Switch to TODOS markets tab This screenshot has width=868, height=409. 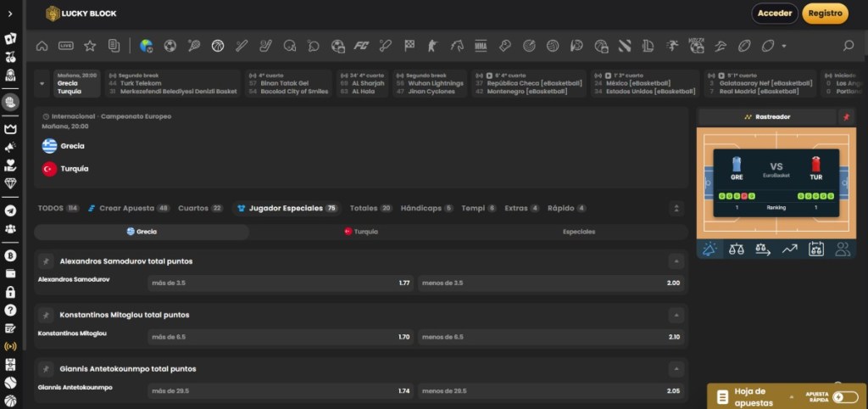click(x=58, y=209)
